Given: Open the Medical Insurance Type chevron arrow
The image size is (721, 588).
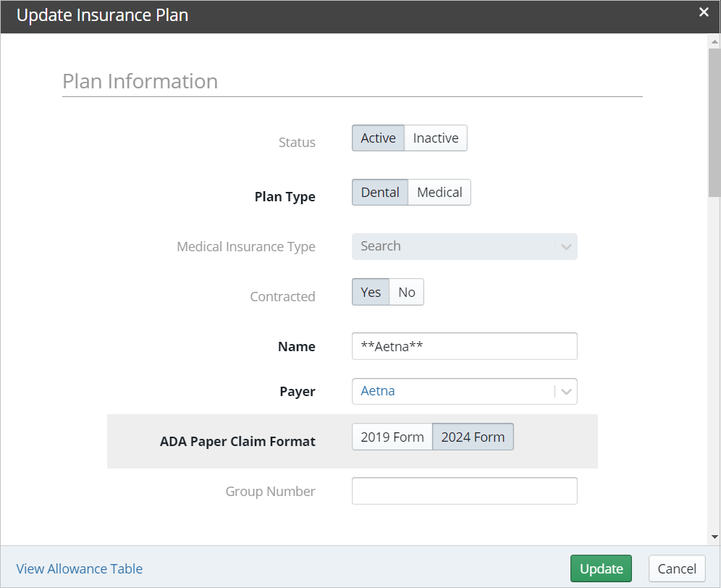Looking at the screenshot, I should [565, 246].
